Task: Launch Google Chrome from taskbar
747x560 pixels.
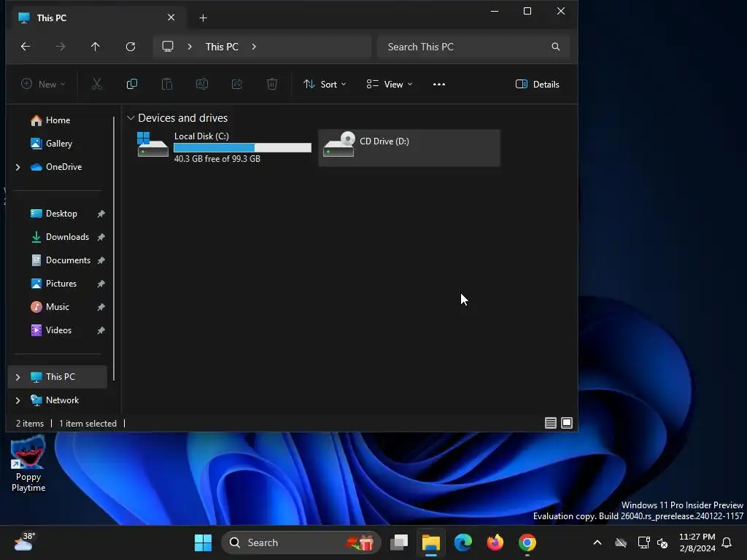Action: (527, 542)
